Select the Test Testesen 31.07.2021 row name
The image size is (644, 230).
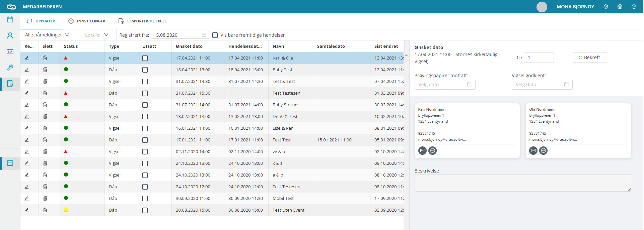coord(286,93)
